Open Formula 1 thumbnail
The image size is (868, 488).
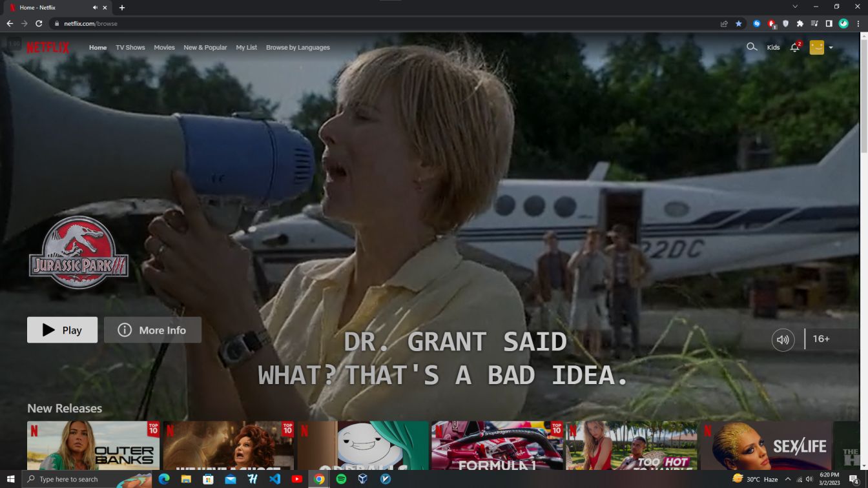point(497,445)
